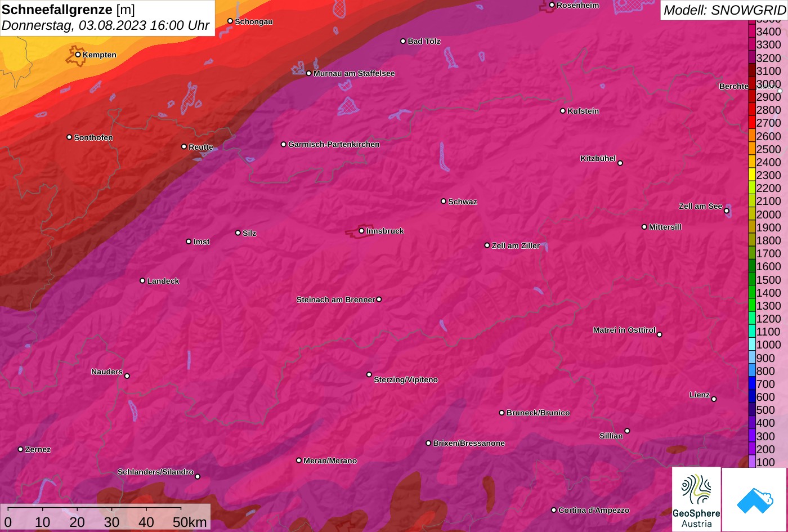Click the Schwaz city marker dot

pos(444,201)
